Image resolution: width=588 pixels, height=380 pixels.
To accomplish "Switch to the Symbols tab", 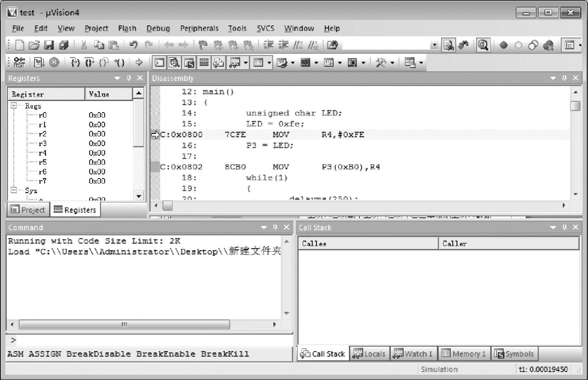I will coord(514,353).
